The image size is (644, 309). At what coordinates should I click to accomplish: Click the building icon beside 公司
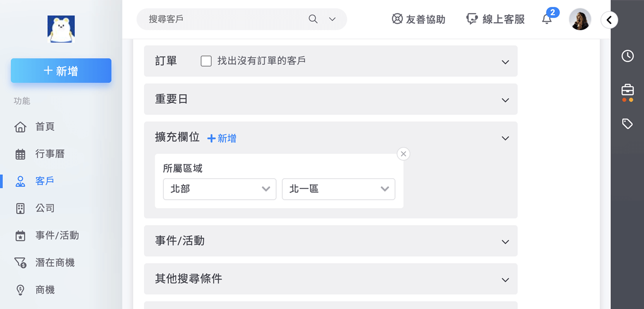point(21,208)
